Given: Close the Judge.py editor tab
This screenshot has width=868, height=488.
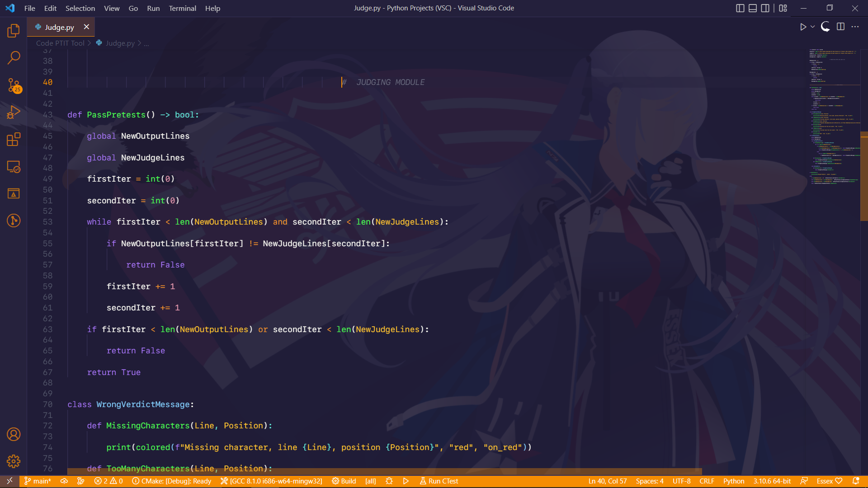Looking at the screenshot, I should click(86, 27).
